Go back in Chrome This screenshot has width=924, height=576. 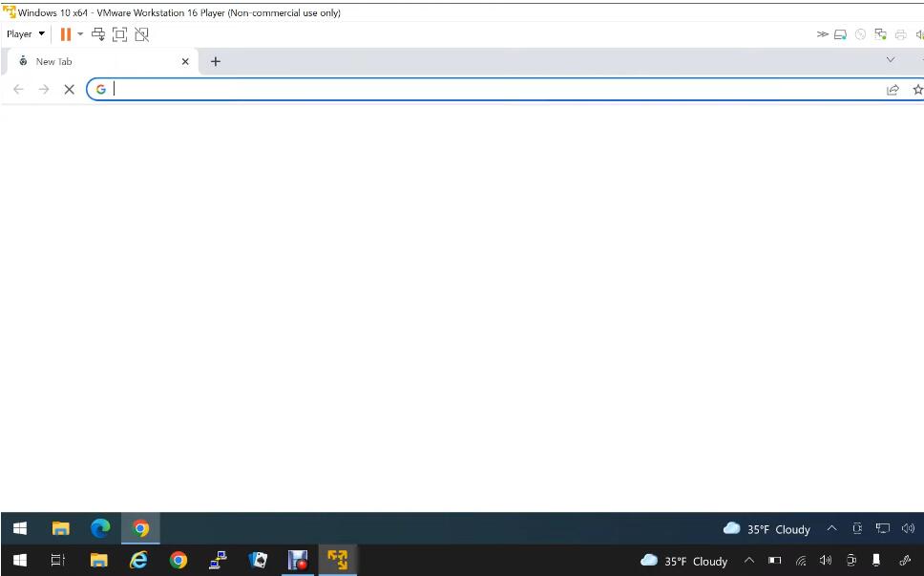click(x=18, y=89)
